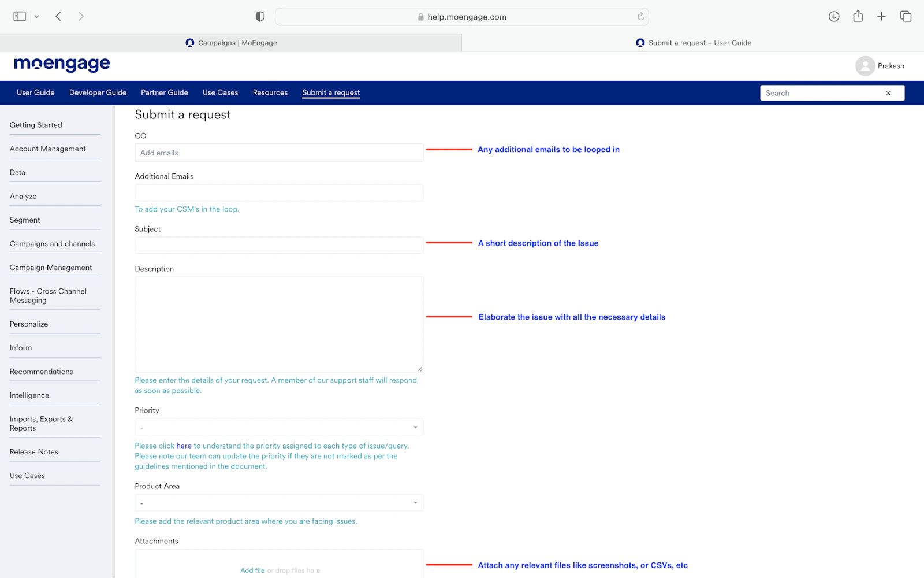Open Account Management in the sidebar
924x578 pixels.
click(x=48, y=149)
